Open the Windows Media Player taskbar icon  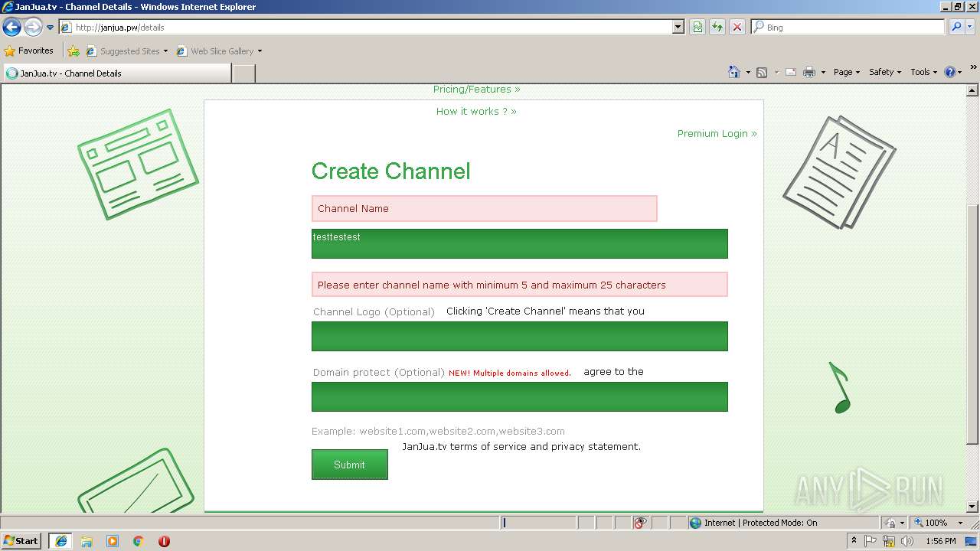113,541
